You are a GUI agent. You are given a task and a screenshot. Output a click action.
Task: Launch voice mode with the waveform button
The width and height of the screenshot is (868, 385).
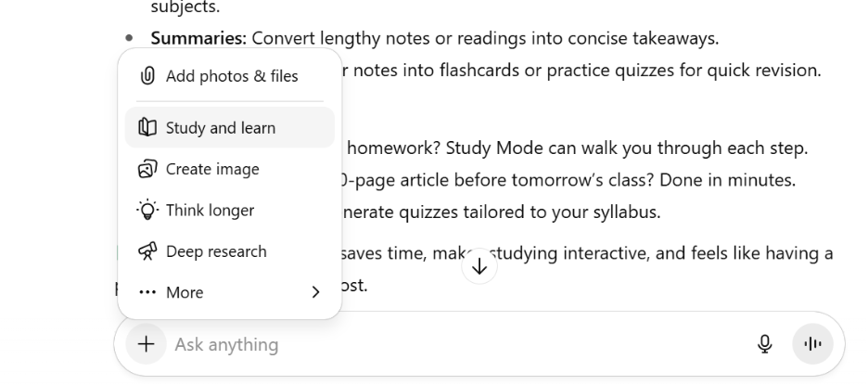point(813,344)
